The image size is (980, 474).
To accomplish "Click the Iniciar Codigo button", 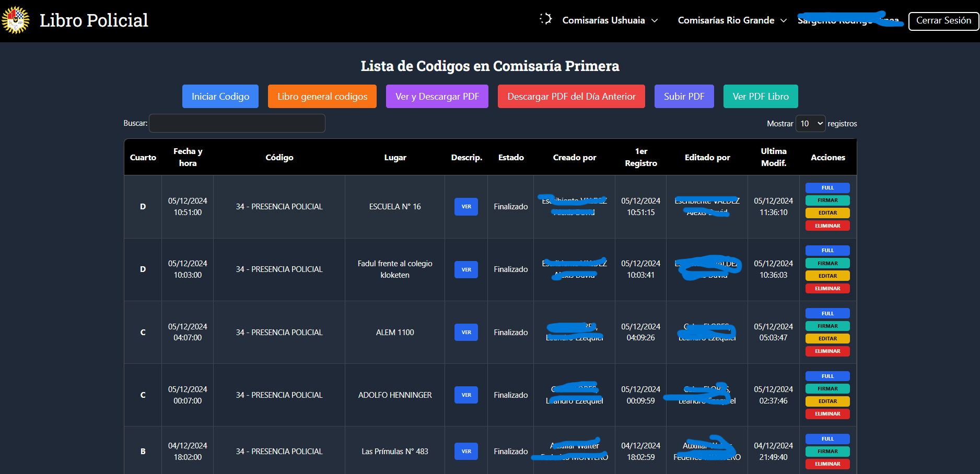I will [220, 97].
